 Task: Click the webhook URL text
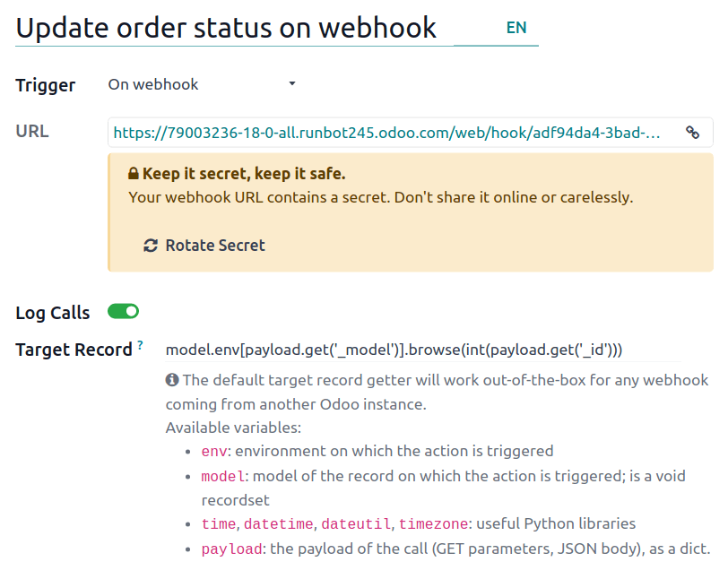point(387,133)
